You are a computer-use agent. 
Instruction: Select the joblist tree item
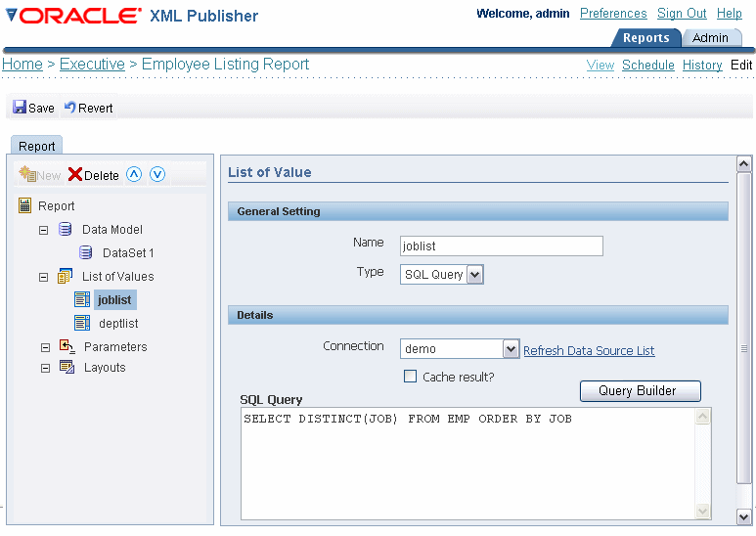coord(114,300)
